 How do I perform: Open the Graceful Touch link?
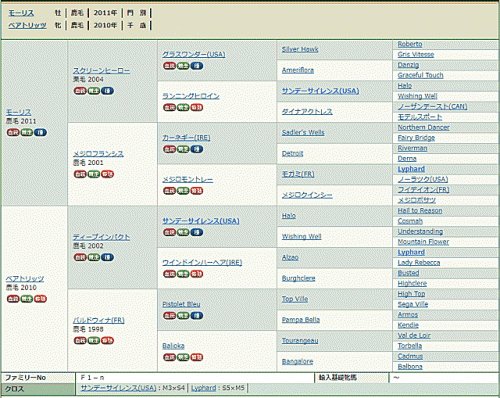[420, 75]
